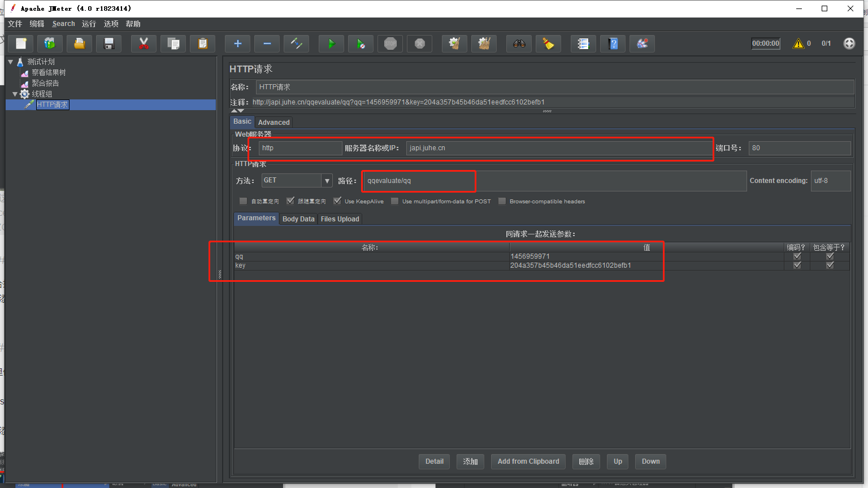Click the Shutdown threads icon
868x488 pixels.
pos(420,43)
